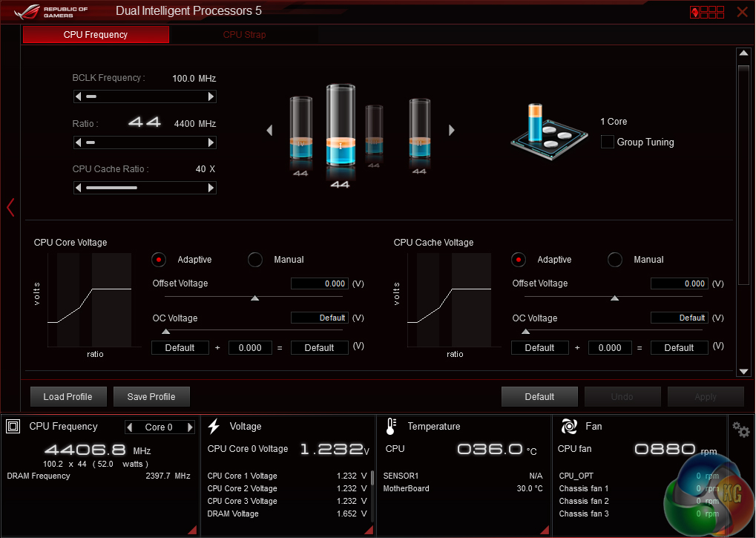Click the Voltage lightning bolt icon
The width and height of the screenshot is (756, 538).
214,426
